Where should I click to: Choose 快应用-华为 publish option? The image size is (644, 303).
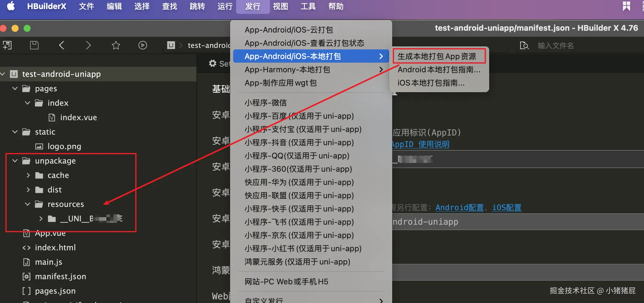coord(311,182)
